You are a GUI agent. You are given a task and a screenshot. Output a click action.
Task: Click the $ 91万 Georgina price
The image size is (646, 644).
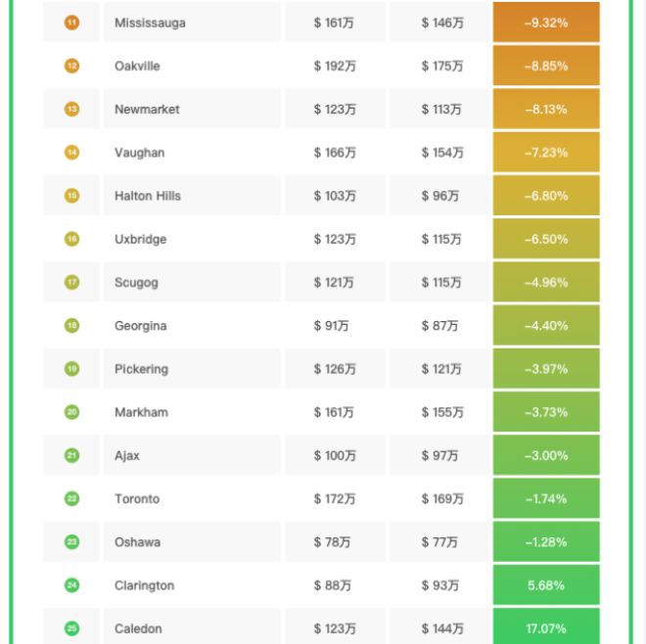pyautogui.click(x=331, y=326)
